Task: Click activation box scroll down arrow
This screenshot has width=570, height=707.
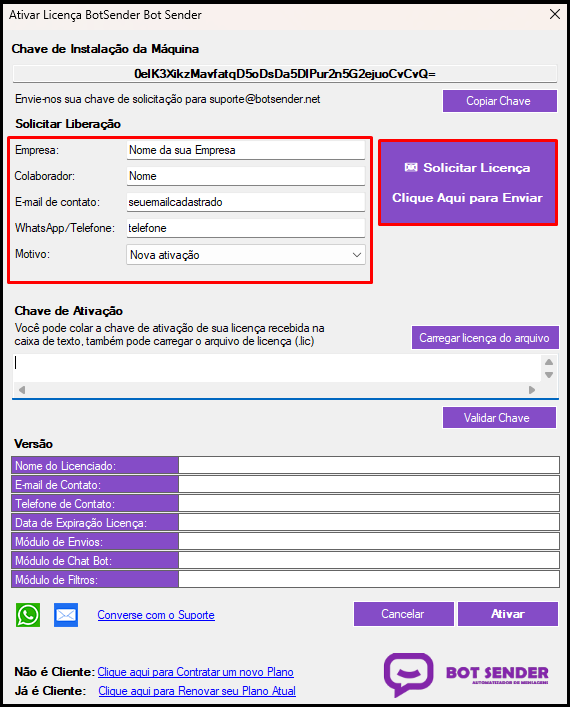Action: [549, 375]
